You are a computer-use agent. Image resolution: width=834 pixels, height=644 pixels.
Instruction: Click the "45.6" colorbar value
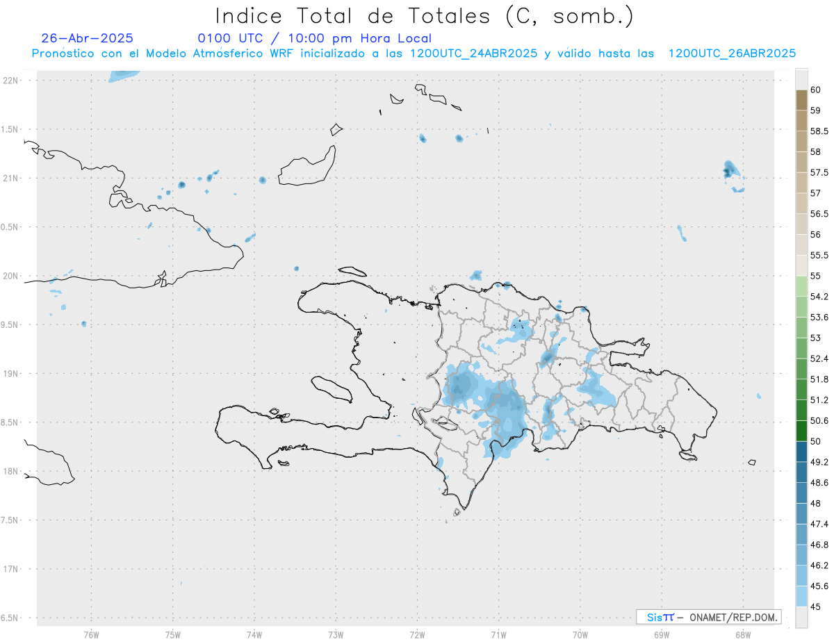819,586
